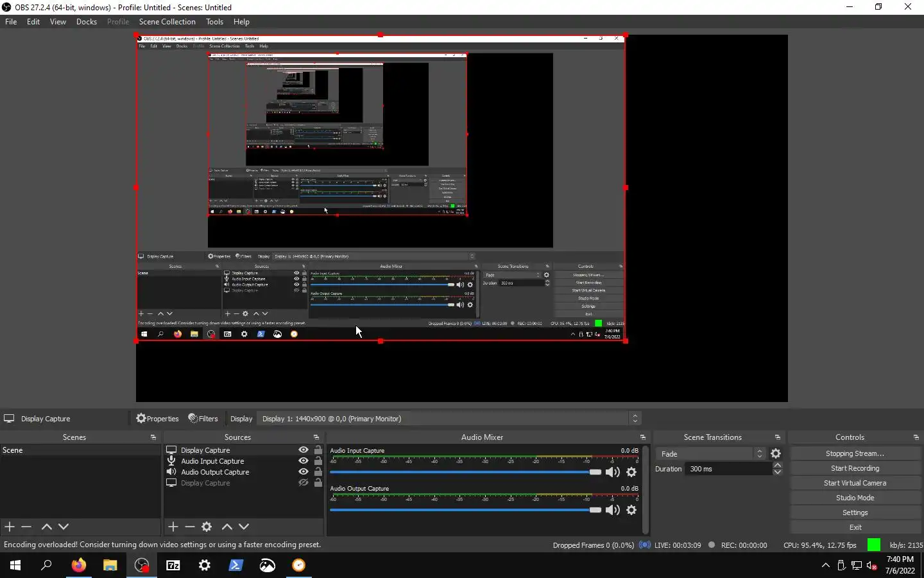Screen dimensions: 924x578
Task: Open Filters for the selected source
Action: pyautogui.click(x=203, y=419)
